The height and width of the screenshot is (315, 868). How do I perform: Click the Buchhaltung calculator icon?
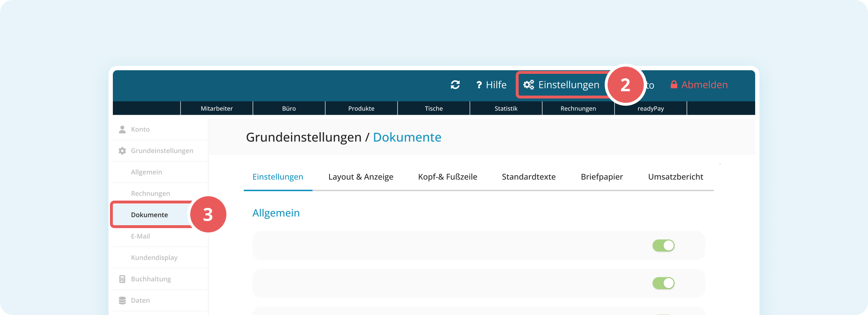[122, 279]
